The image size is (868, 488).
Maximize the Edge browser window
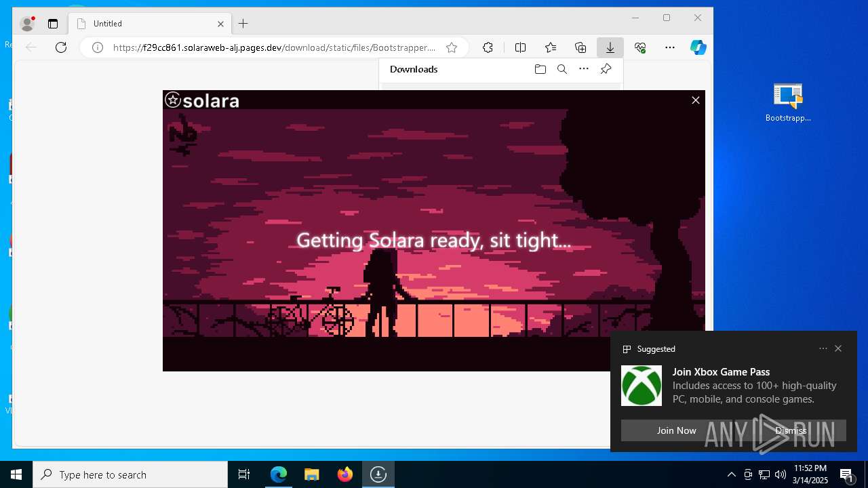667,18
